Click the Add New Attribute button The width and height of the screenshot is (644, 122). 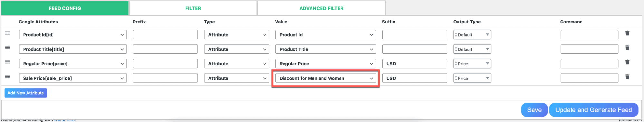click(26, 93)
